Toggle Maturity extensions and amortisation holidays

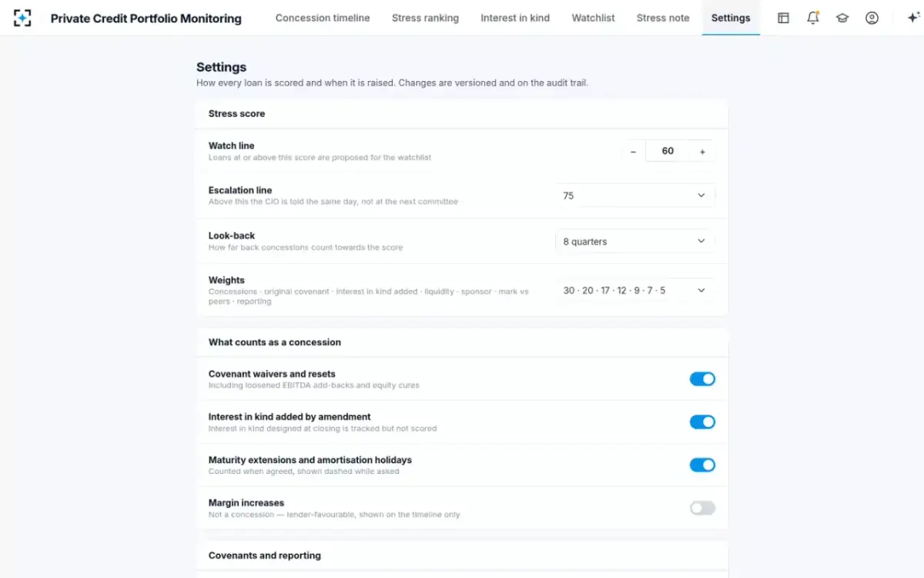tap(702, 465)
